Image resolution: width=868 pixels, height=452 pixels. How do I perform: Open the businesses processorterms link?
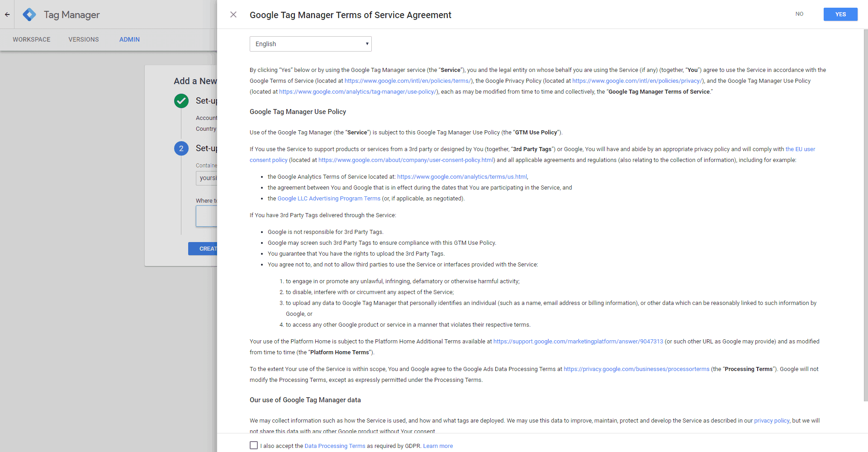coord(636,369)
